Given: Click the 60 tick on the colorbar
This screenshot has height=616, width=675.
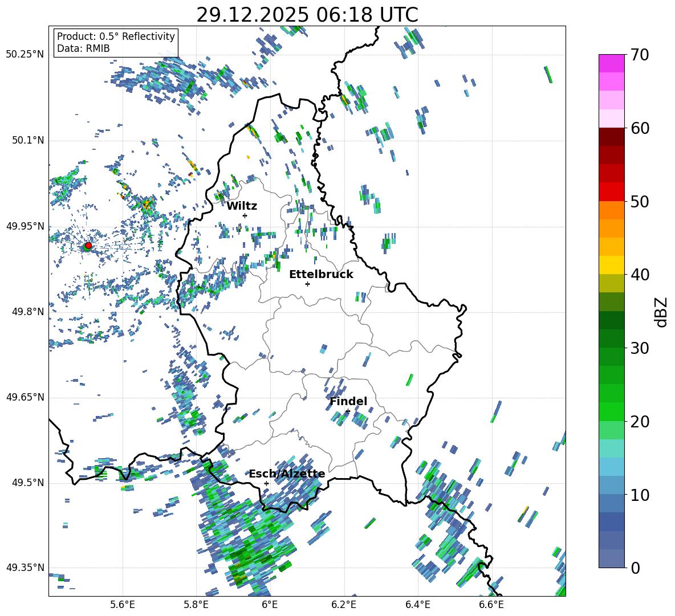Looking at the screenshot, I should (640, 128).
